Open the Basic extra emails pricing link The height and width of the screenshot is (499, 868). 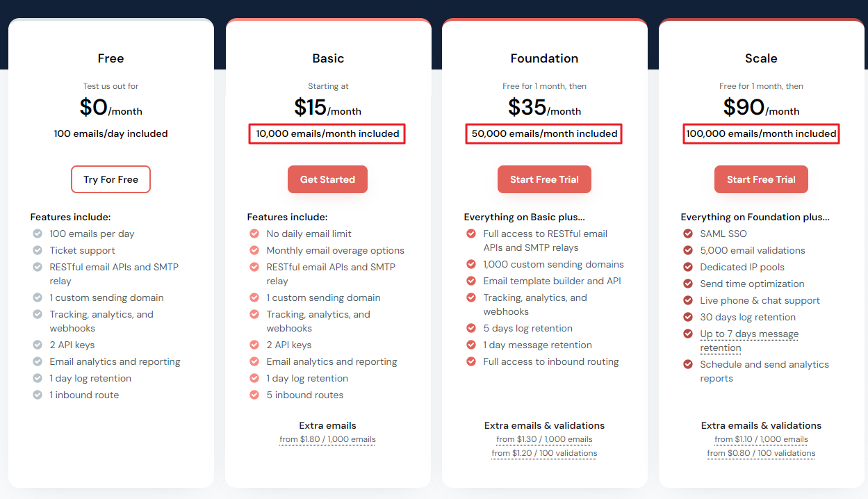pos(327,439)
